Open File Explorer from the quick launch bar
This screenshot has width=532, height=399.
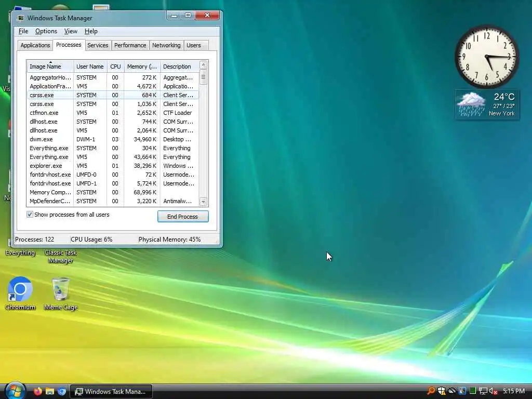pos(50,391)
